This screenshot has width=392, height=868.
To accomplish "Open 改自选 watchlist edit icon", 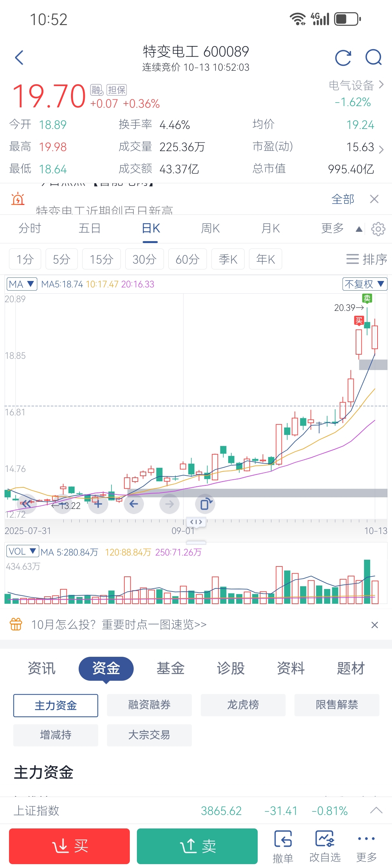I will (x=325, y=846).
